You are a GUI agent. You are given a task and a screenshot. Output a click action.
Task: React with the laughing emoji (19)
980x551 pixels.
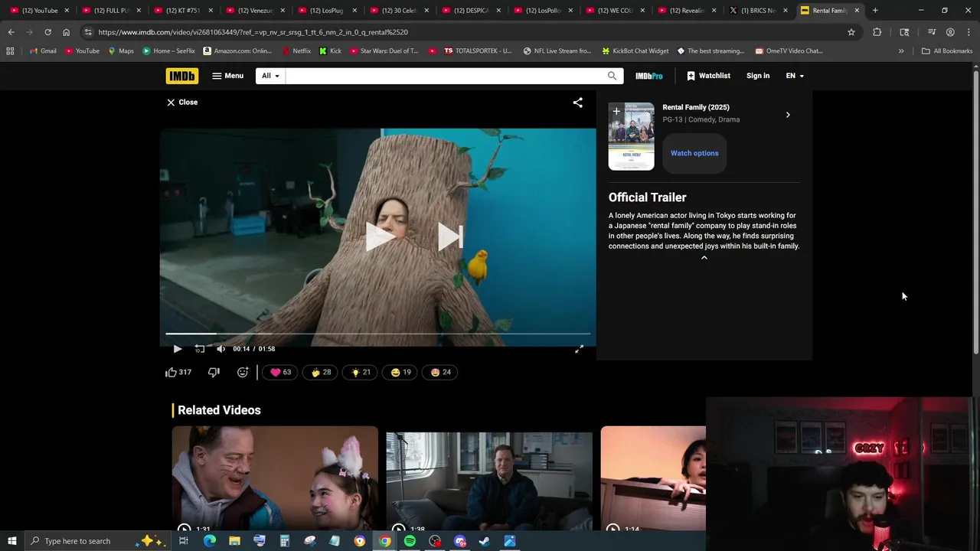(x=400, y=372)
